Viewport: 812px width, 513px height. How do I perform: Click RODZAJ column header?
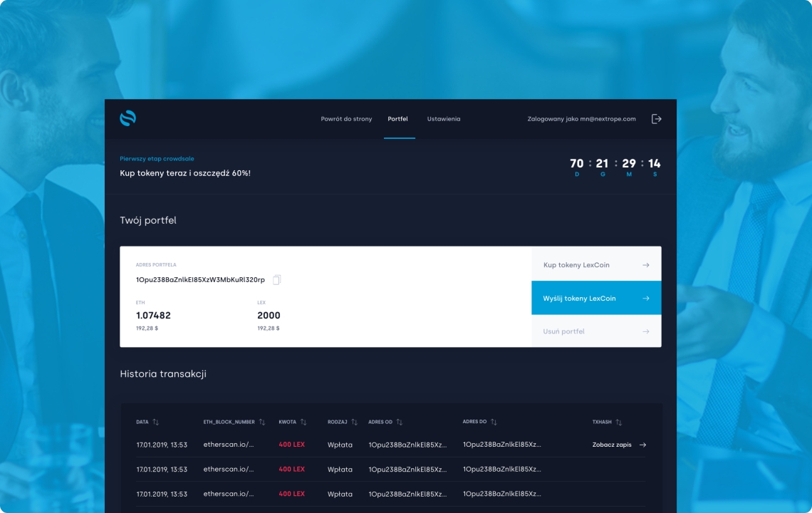pyautogui.click(x=337, y=422)
